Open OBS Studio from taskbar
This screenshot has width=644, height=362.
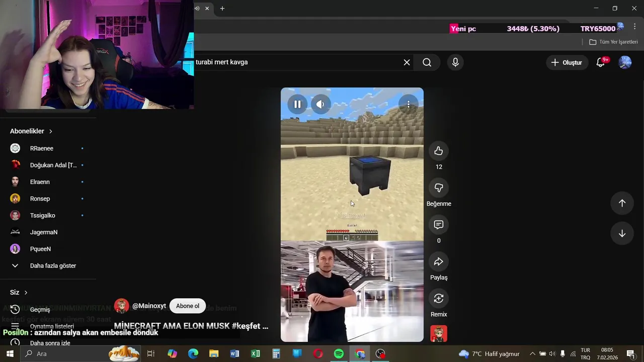pos(380,354)
